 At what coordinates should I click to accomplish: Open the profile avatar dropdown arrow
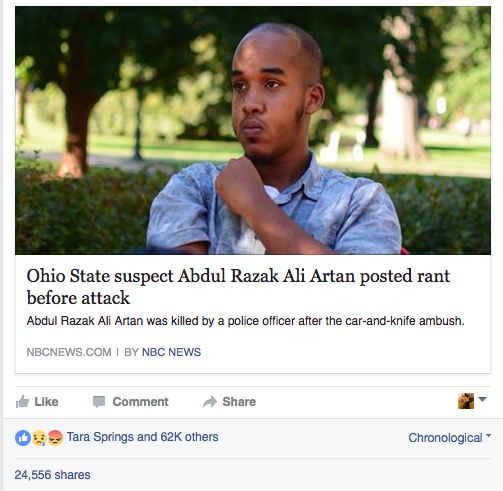tap(482, 399)
